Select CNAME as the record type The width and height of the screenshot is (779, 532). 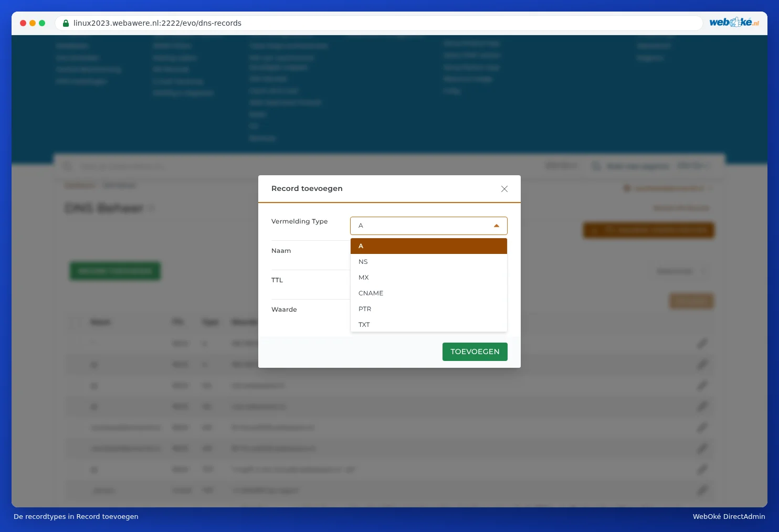429,293
